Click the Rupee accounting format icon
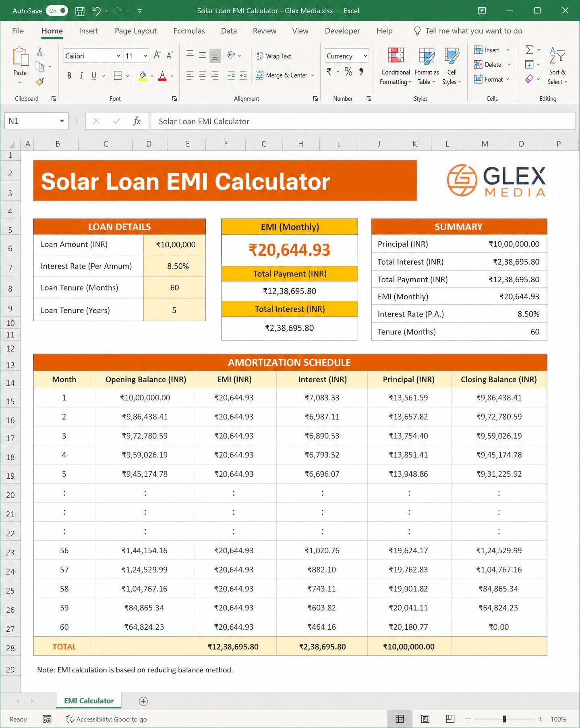580x728 pixels. tap(329, 72)
